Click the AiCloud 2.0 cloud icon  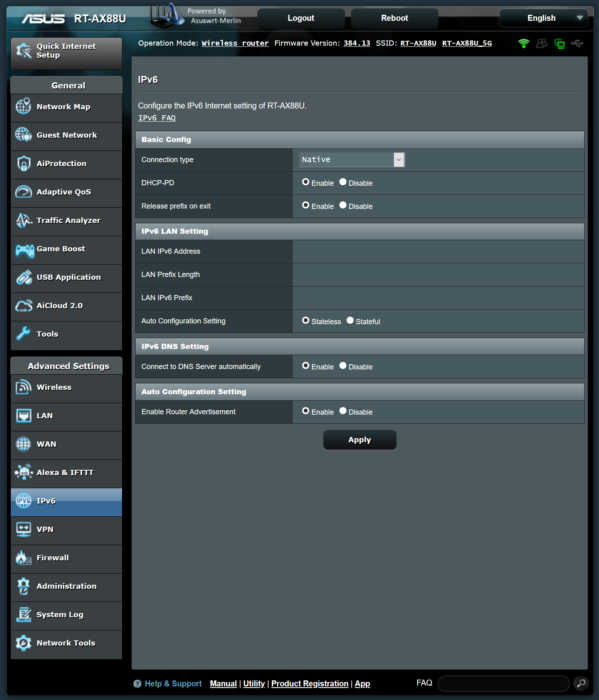click(x=24, y=305)
